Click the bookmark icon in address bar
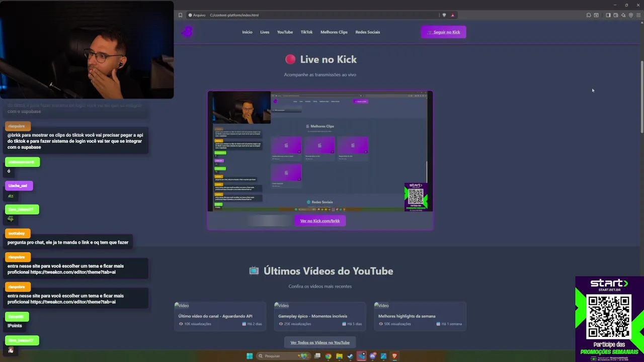644x362 pixels. (x=180, y=15)
